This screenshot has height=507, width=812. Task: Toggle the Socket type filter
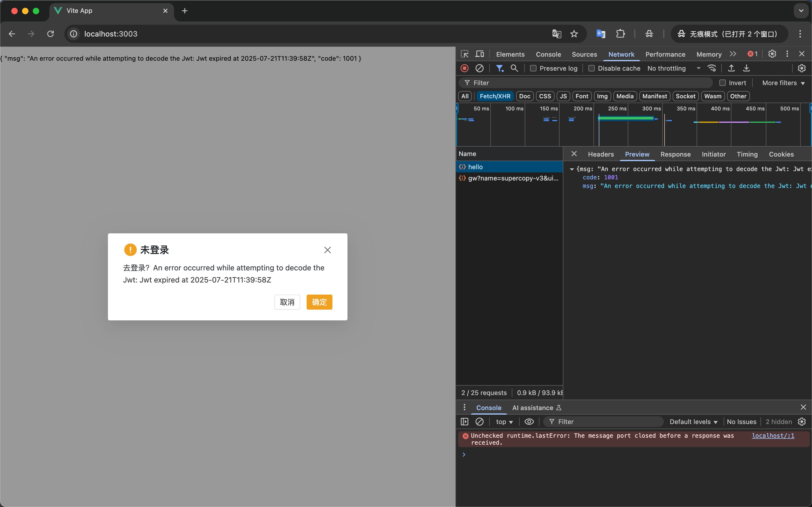[685, 96]
